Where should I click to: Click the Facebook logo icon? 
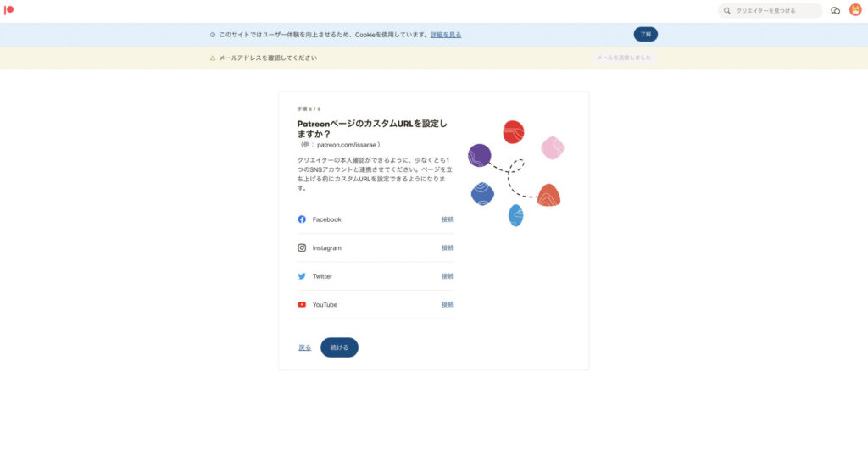[302, 219]
